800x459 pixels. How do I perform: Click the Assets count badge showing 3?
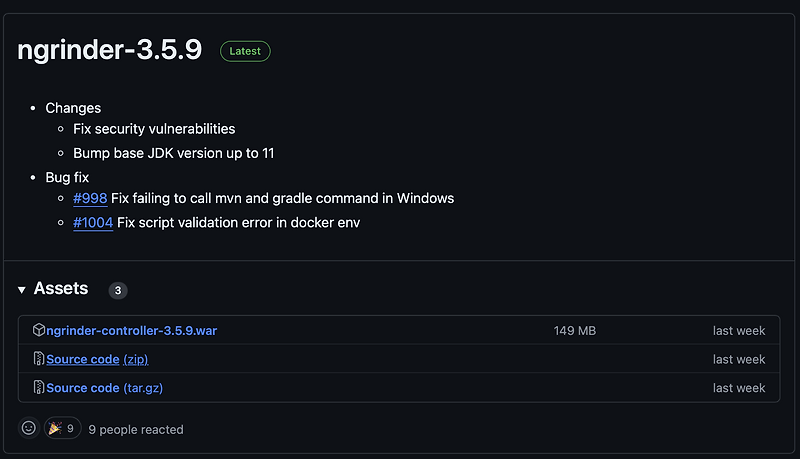coord(118,291)
